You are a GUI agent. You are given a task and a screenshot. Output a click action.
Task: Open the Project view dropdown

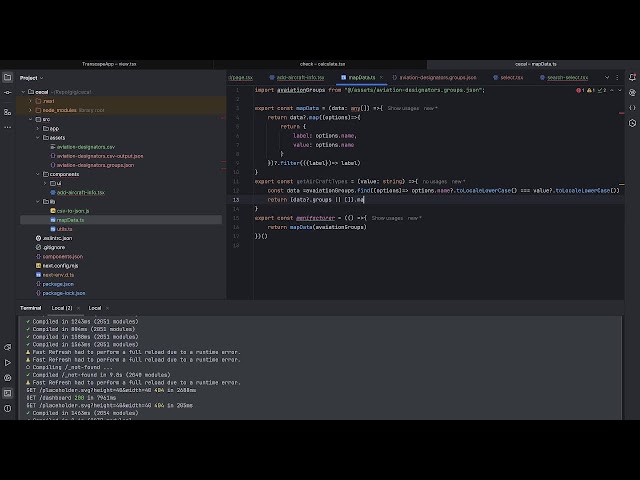[x=31, y=78]
